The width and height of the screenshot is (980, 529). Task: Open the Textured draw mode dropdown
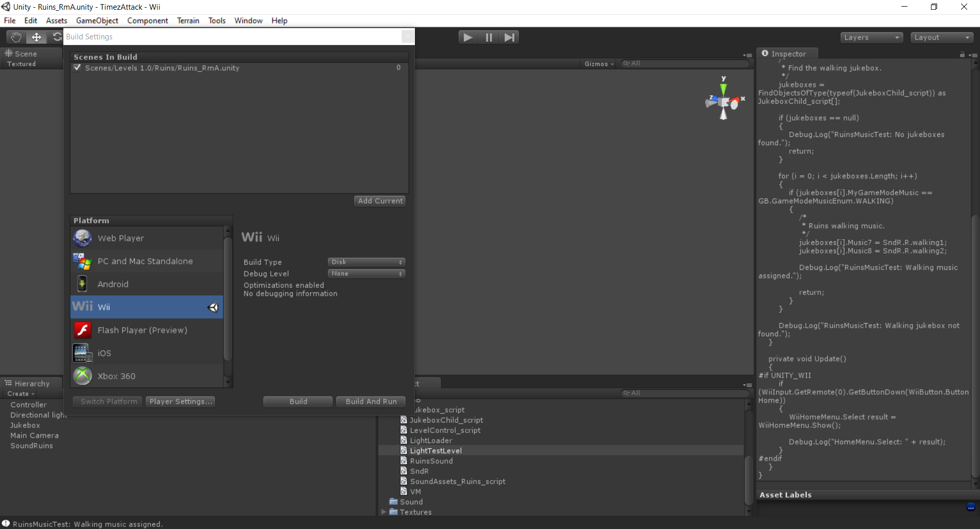pos(21,64)
